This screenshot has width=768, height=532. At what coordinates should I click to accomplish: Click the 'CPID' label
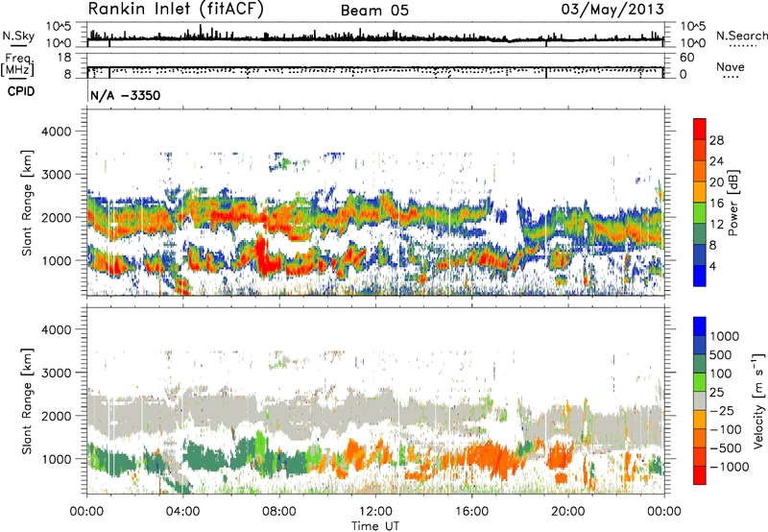tap(21, 91)
